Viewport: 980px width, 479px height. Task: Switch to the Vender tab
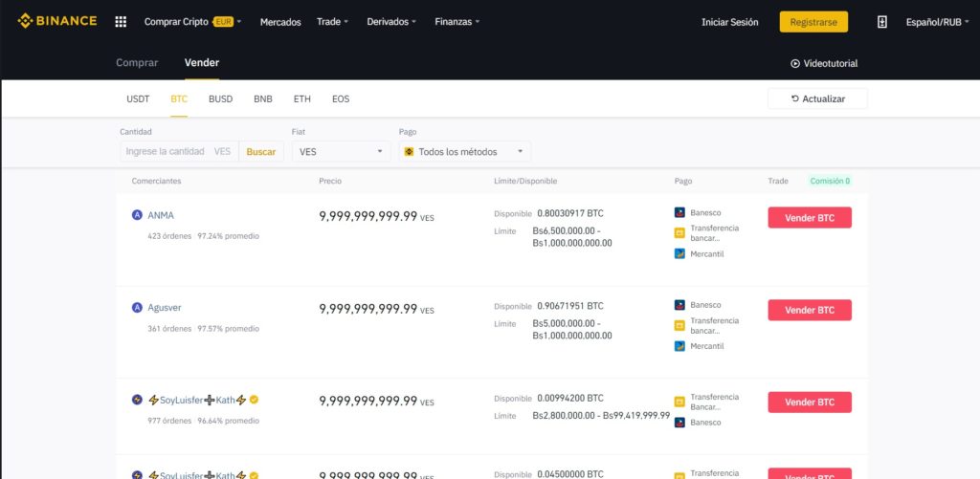[x=202, y=62]
